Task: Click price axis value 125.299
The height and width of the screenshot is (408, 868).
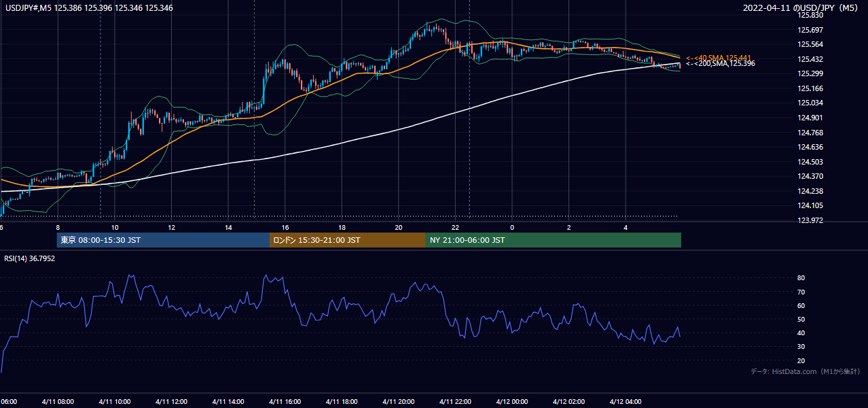Action: pyautogui.click(x=810, y=73)
